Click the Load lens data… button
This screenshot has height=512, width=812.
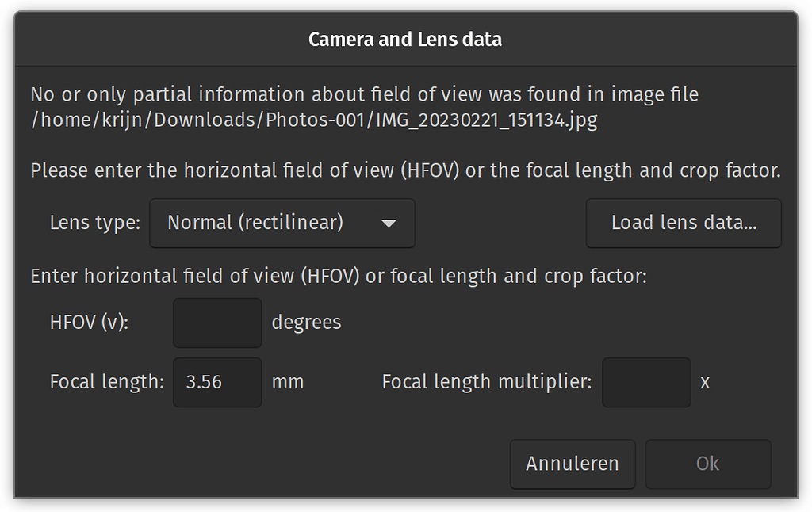683,223
